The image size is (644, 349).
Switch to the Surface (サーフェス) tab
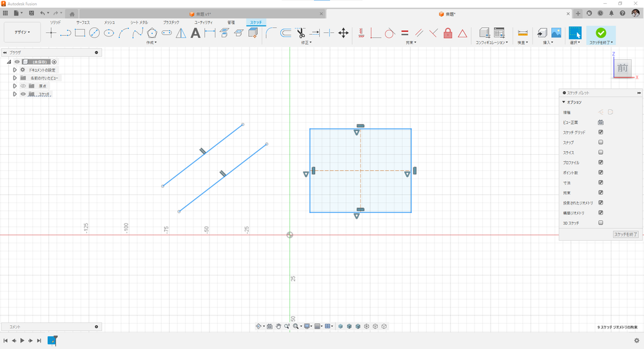pyautogui.click(x=83, y=23)
